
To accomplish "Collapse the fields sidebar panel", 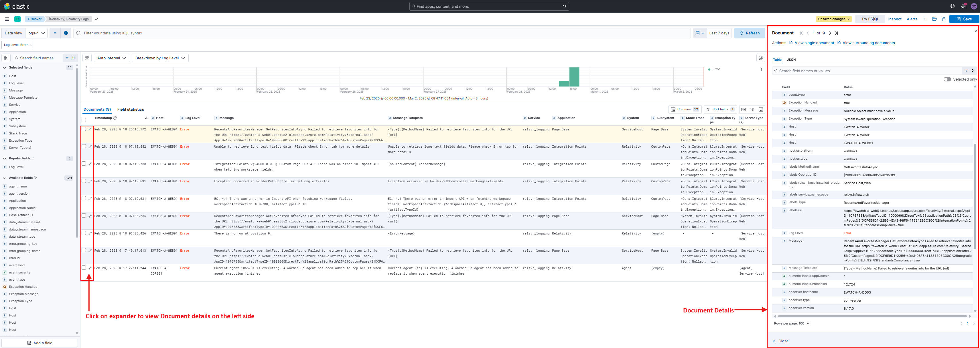I will pos(6,58).
